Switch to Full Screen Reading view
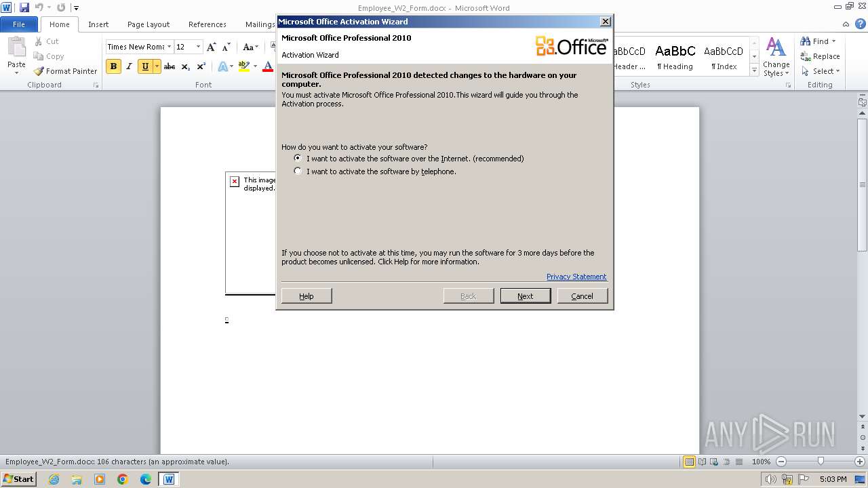Image resolution: width=868 pixels, height=488 pixels. [x=701, y=462]
